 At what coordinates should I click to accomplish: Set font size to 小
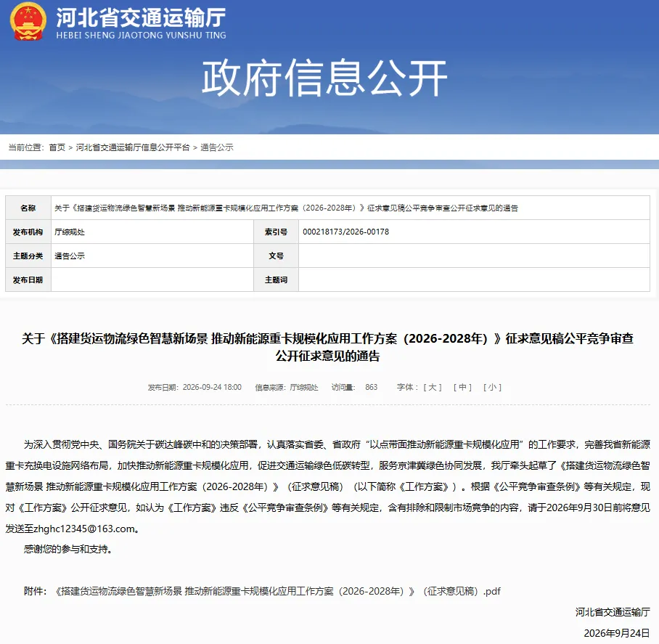coord(492,387)
